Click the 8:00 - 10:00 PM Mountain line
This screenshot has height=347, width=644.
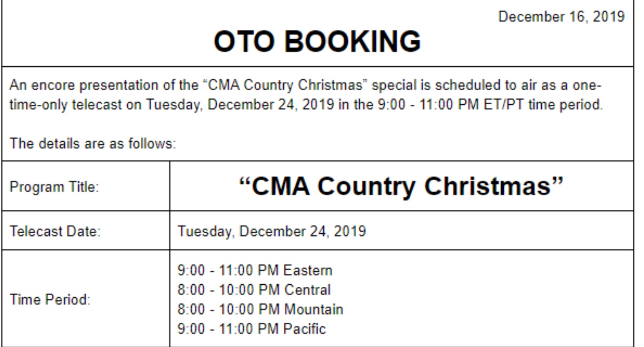pos(260,309)
